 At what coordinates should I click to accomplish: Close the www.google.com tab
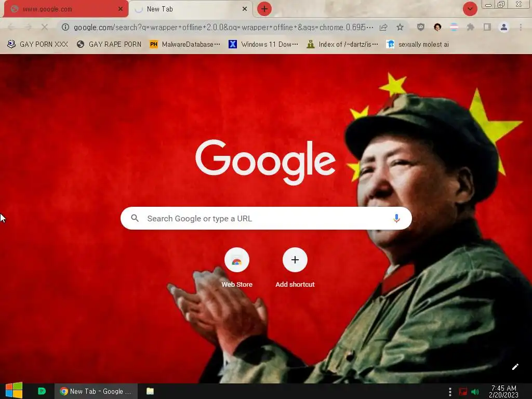[121, 9]
